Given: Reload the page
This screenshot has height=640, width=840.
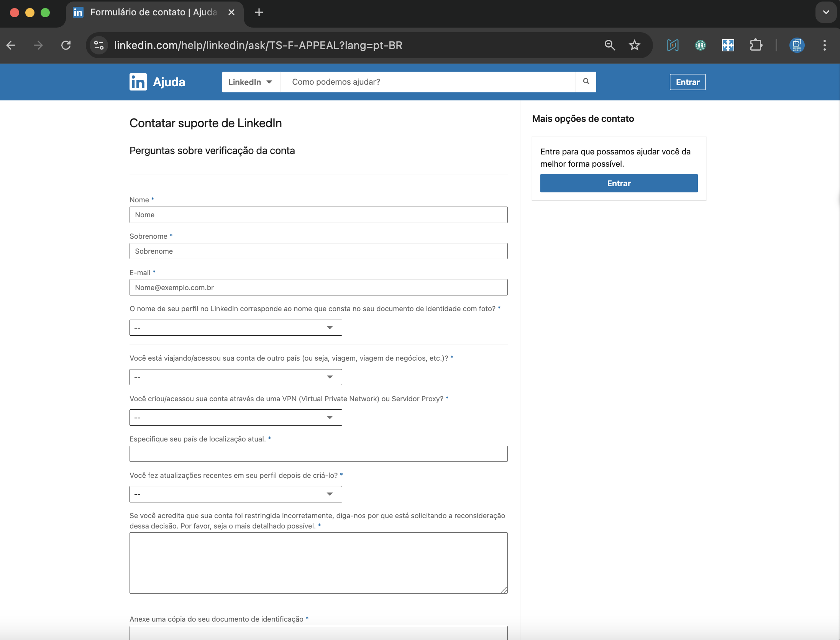Looking at the screenshot, I should tap(66, 45).
